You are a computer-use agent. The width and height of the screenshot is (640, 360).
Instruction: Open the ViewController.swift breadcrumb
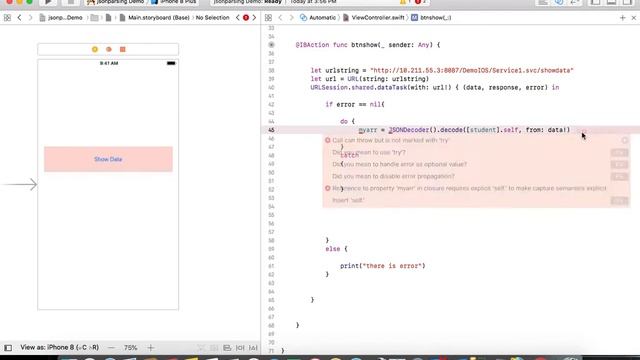pyautogui.click(x=373, y=18)
